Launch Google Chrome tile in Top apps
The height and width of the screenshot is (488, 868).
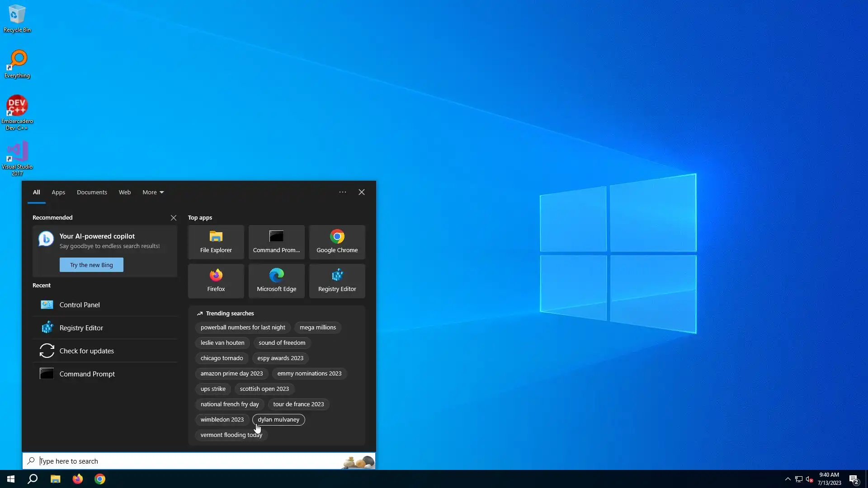337,242
